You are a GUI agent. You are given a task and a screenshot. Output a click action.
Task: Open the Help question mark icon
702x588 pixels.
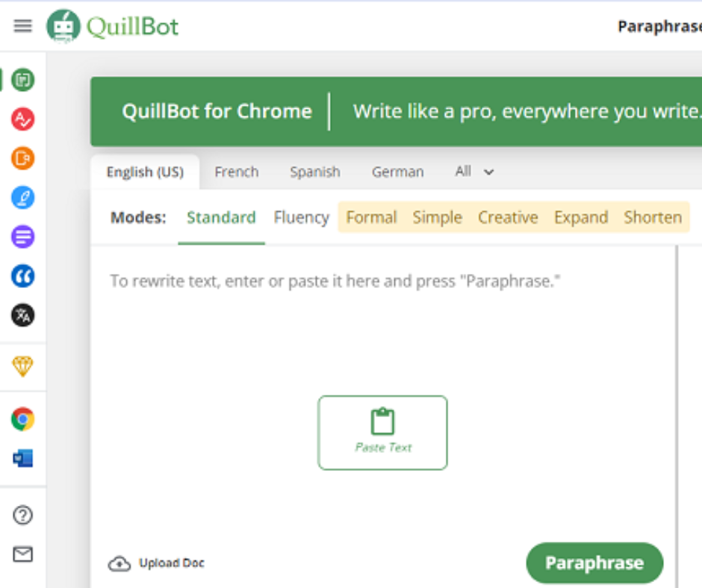coord(23,515)
